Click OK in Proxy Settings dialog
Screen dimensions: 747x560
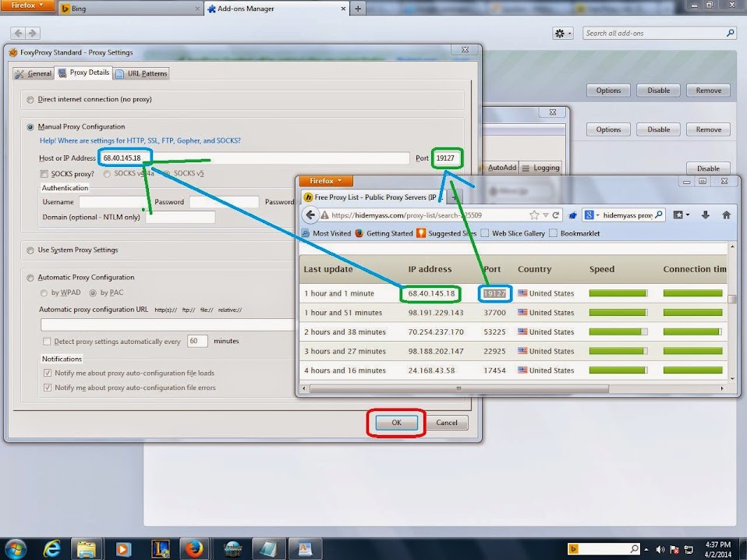click(x=396, y=423)
